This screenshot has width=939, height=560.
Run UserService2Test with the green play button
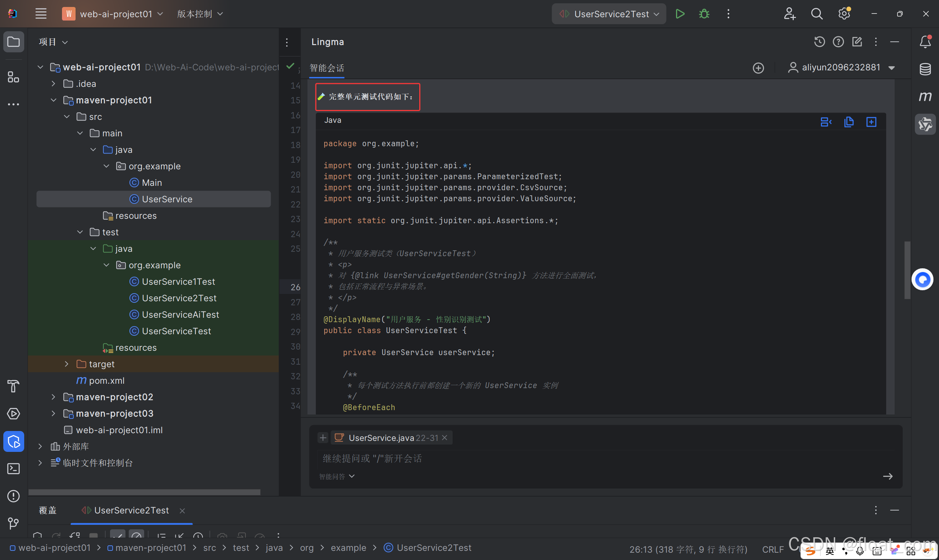(680, 14)
